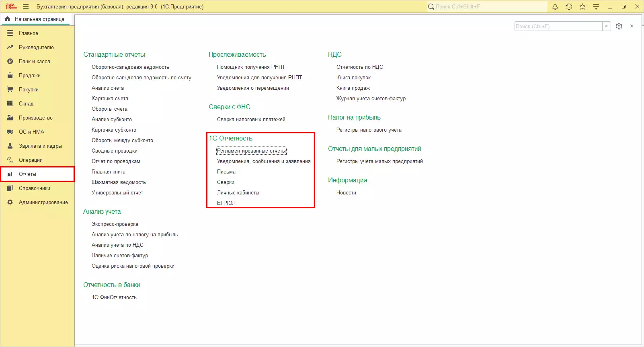The height and width of the screenshot is (347, 644).
Task: Open the 1C main menu hamburger icon
Action: (26, 6)
